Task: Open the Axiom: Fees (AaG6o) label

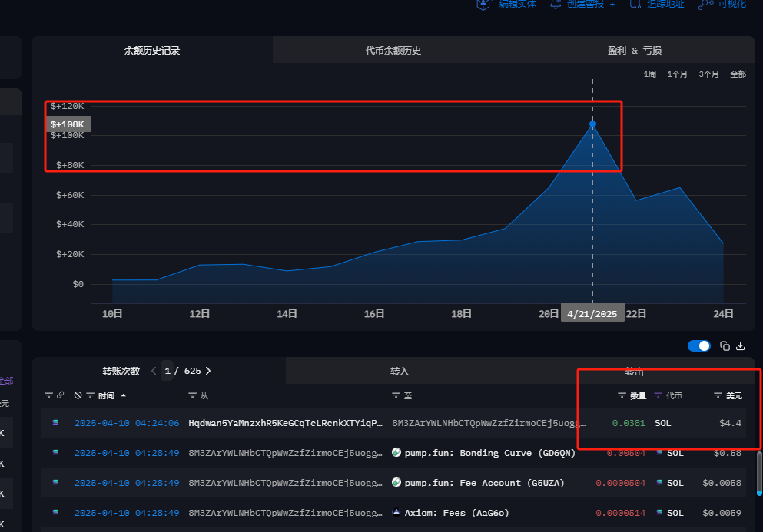Action: tap(456, 513)
